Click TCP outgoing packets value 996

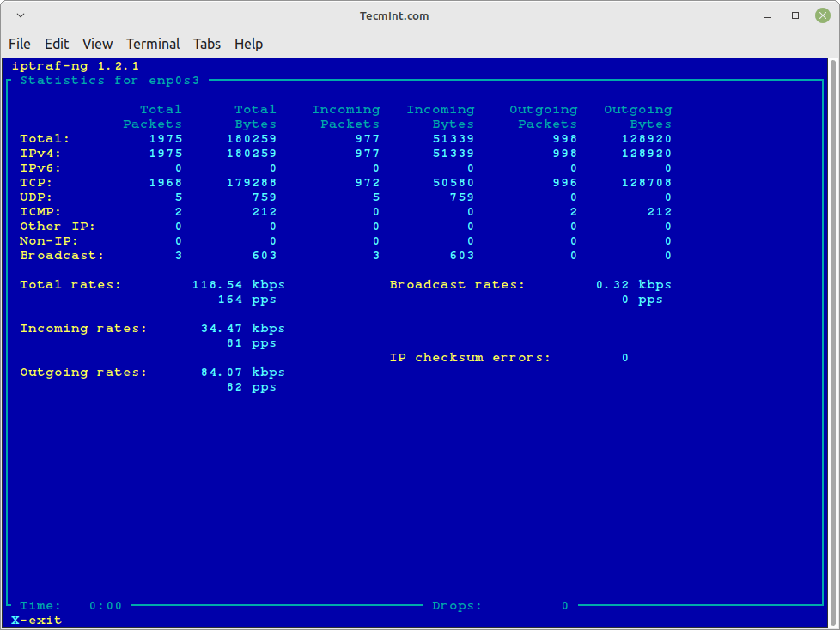pyautogui.click(x=565, y=183)
